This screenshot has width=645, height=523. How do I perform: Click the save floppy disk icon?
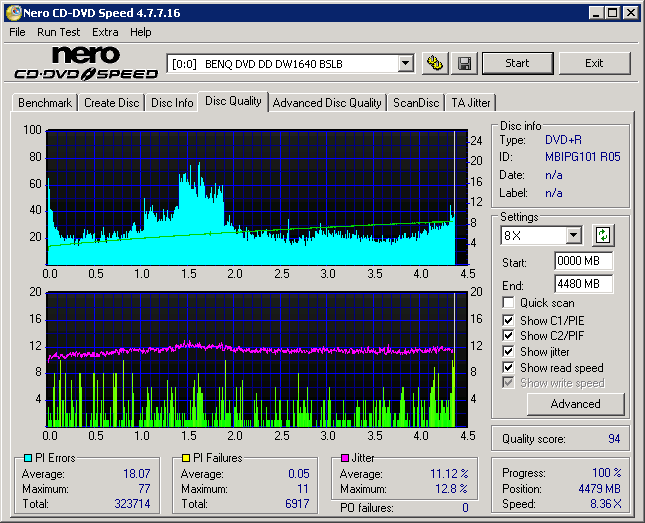(465, 63)
